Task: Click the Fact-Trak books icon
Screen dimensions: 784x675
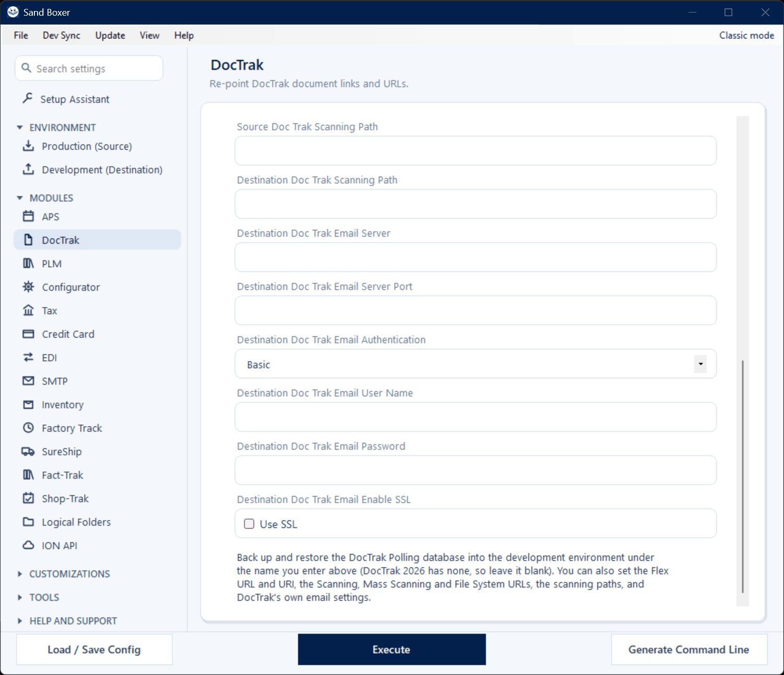Action: [28, 475]
